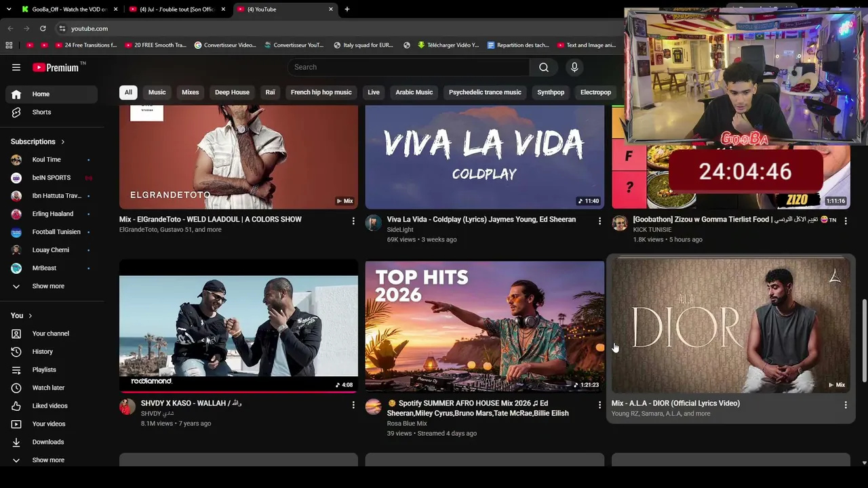This screenshot has height=488, width=868.
Task: Show more subscriptions below MrBeast
Action: click(x=47, y=286)
